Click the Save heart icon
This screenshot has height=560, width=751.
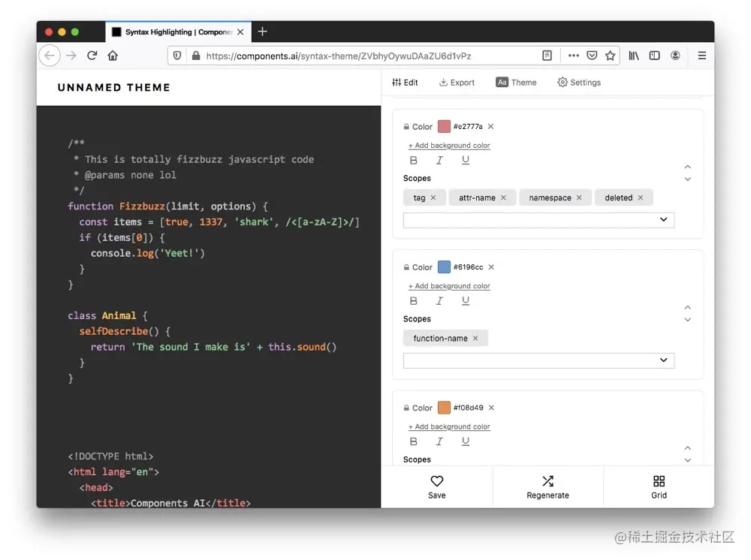436,481
